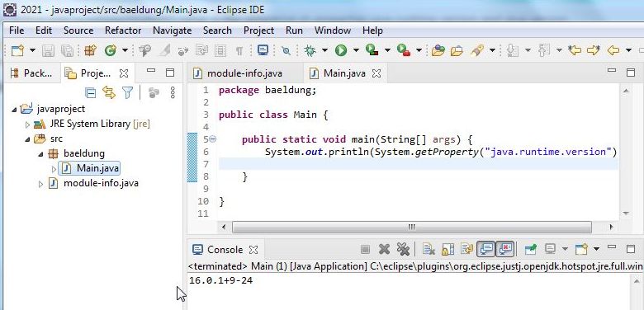Open dropdown arrow next to New icon
The height and width of the screenshot is (310, 644).
(32, 51)
